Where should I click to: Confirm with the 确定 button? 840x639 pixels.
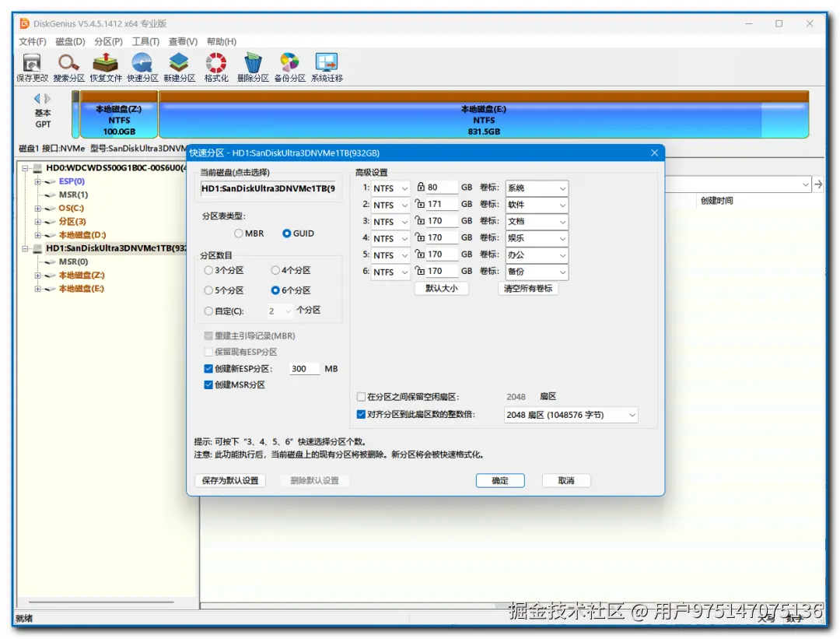pyautogui.click(x=500, y=481)
